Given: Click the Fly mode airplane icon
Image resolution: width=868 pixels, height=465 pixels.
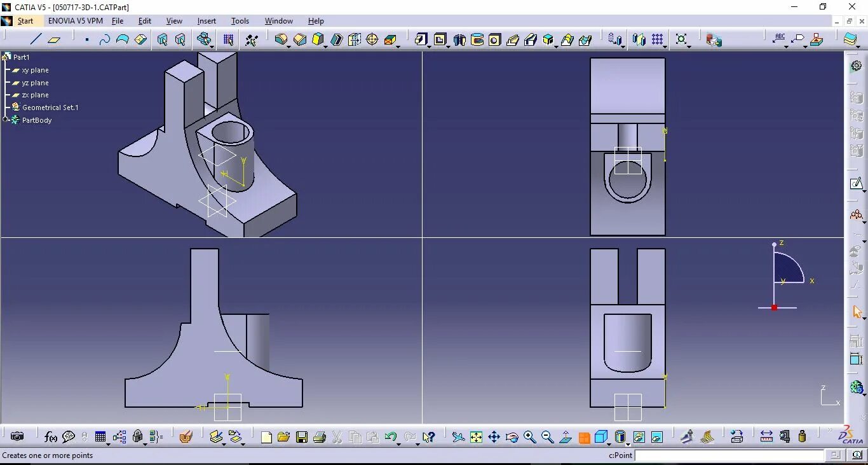Looking at the screenshot, I should 458,436.
